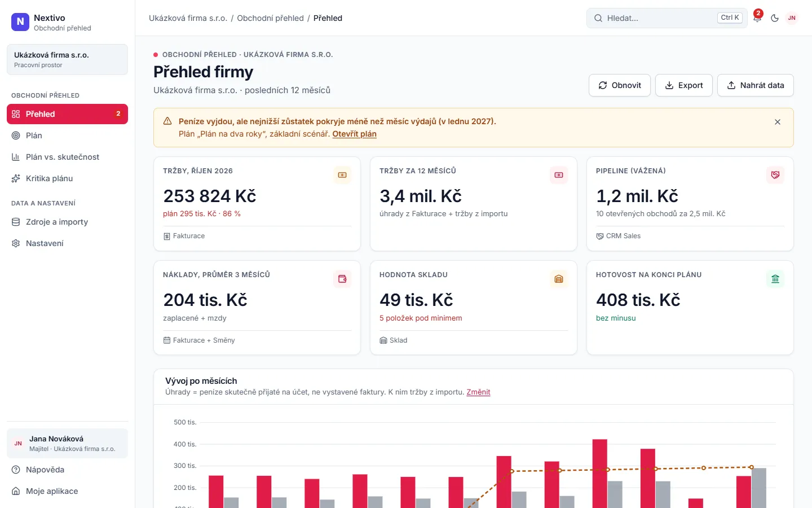Click the Změnit link in chart header
This screenshot has height=508, width=812.
click(478, 392)
